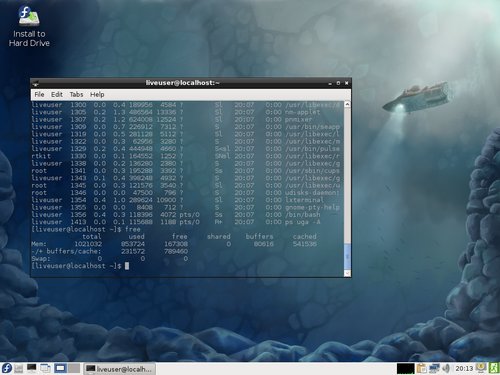This screenshot has width=500, height=375.
Task: Click PID 1413 in the process list
Action: [78, 222]
